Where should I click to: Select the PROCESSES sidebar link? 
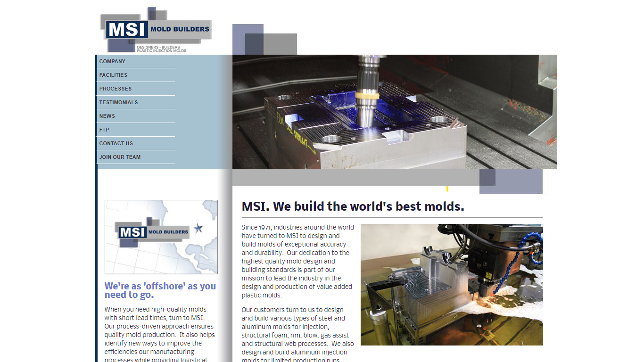point(116,89)
